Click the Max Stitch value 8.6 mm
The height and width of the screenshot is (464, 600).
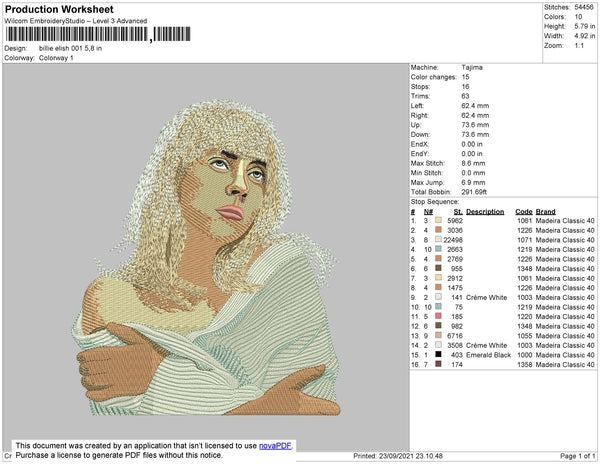click(x=473, y=163)
